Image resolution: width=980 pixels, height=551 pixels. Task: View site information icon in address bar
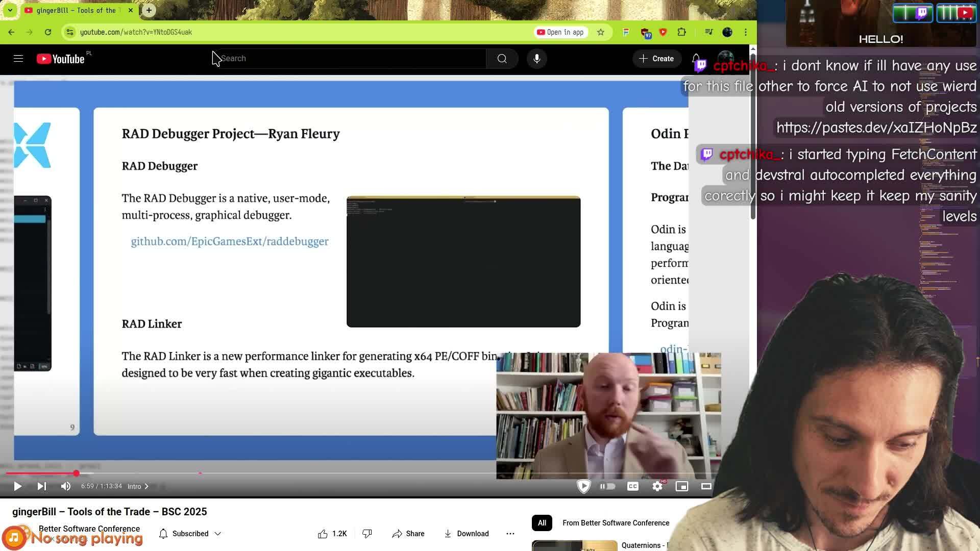pos(70,32)
